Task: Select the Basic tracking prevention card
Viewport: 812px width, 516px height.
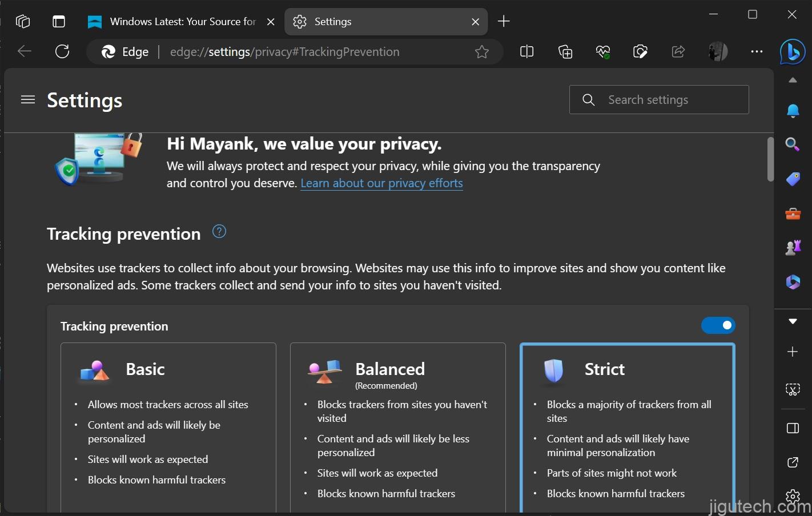Action: [168, 428]
